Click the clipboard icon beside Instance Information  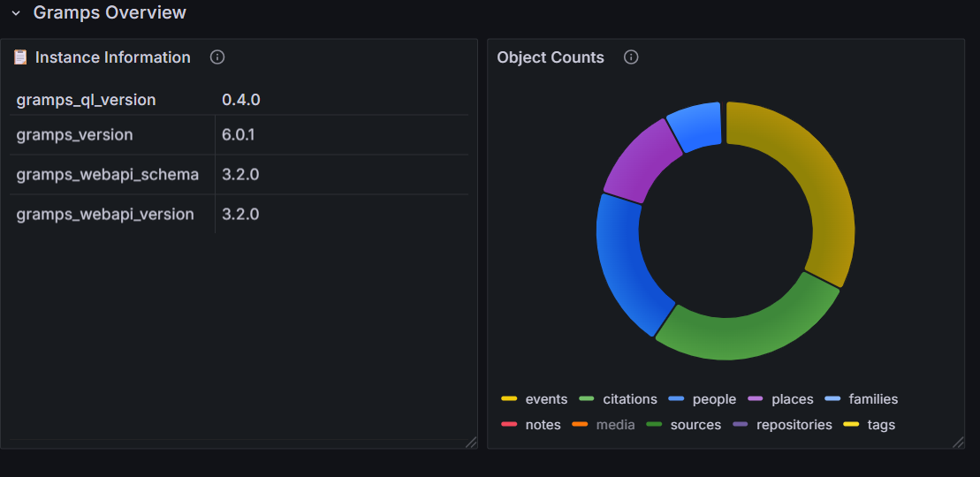click(20, 57)
